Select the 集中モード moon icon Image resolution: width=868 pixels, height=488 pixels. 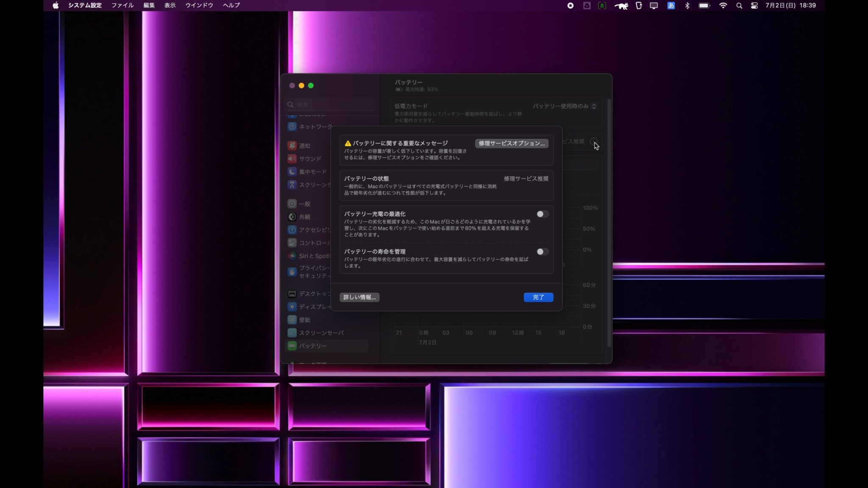292,172
